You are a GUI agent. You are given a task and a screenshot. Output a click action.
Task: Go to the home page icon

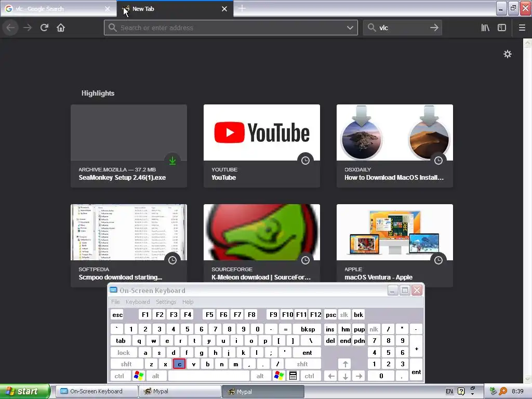coord(61,28)
